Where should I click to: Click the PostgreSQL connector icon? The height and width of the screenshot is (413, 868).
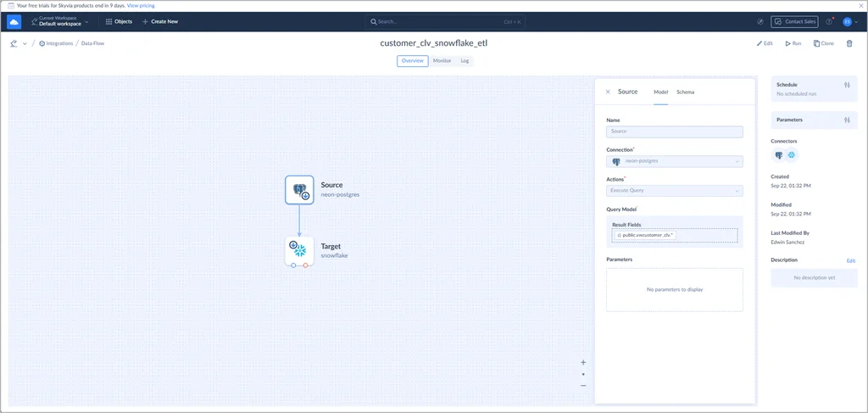point(779,155)
